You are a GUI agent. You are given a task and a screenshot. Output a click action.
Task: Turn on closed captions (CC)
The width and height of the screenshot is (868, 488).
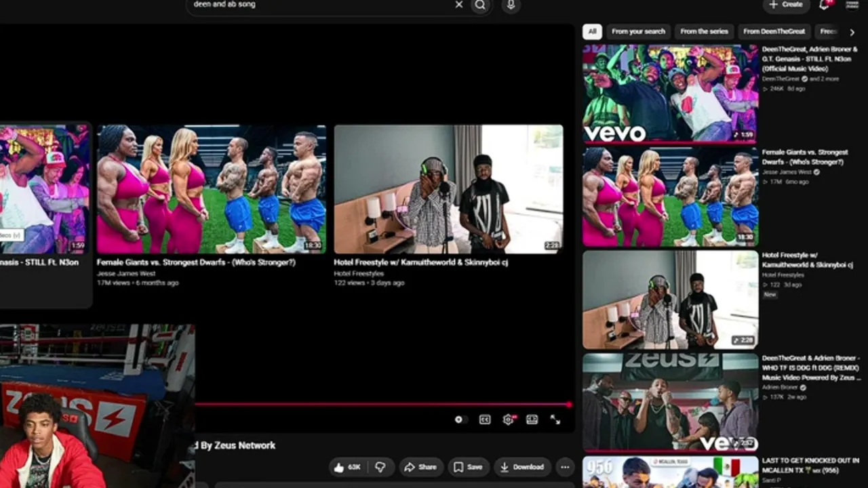pyautogui.click(x=485, y=420)
